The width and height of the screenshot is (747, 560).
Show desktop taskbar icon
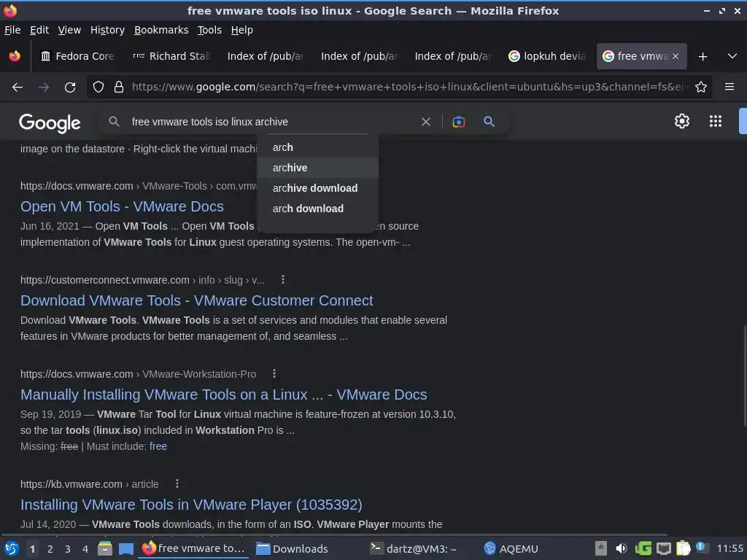click(125, 548)
